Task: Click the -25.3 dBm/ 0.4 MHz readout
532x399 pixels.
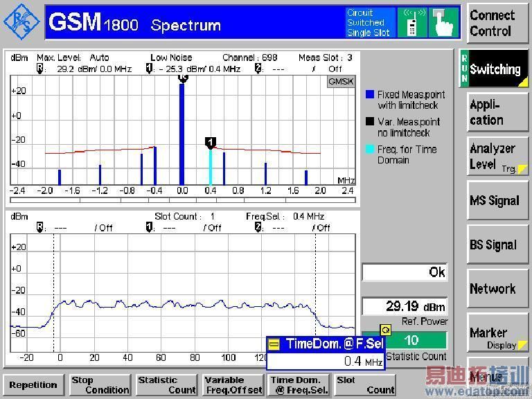Action: coord(199,69)
